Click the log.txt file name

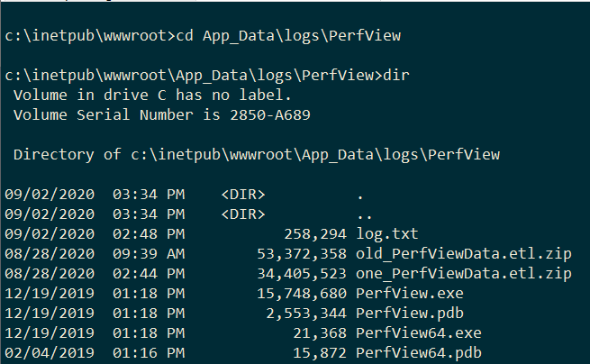pos(386,233)
